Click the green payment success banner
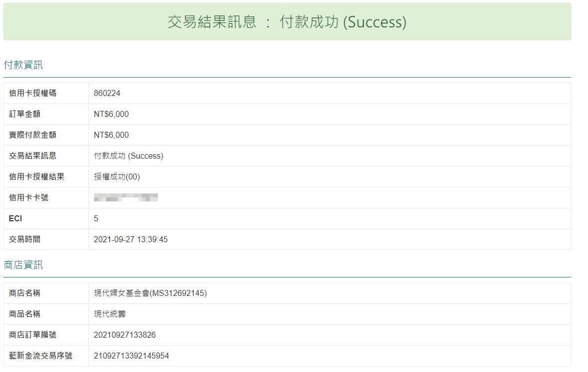The image size is (588, 372). coord(287,22)
